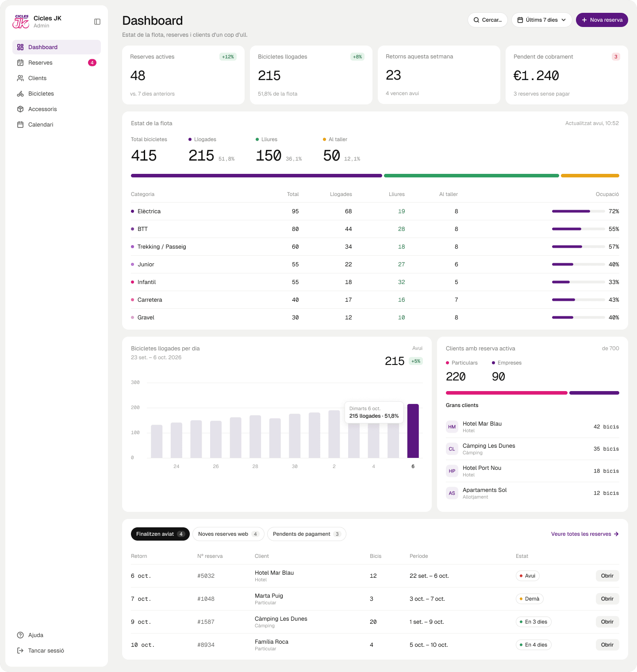Click Tancar sessió in the sidebar

click(x=57, y=651)
